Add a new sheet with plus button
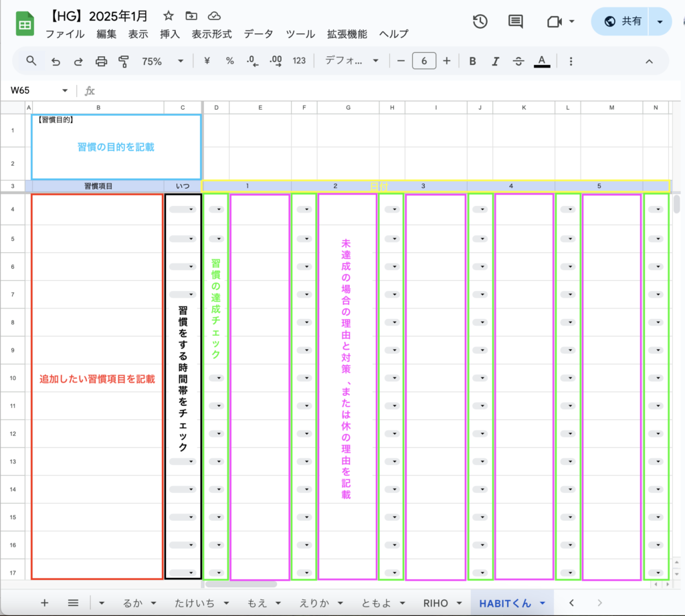The image size is (685, 616). pos(45,603)
